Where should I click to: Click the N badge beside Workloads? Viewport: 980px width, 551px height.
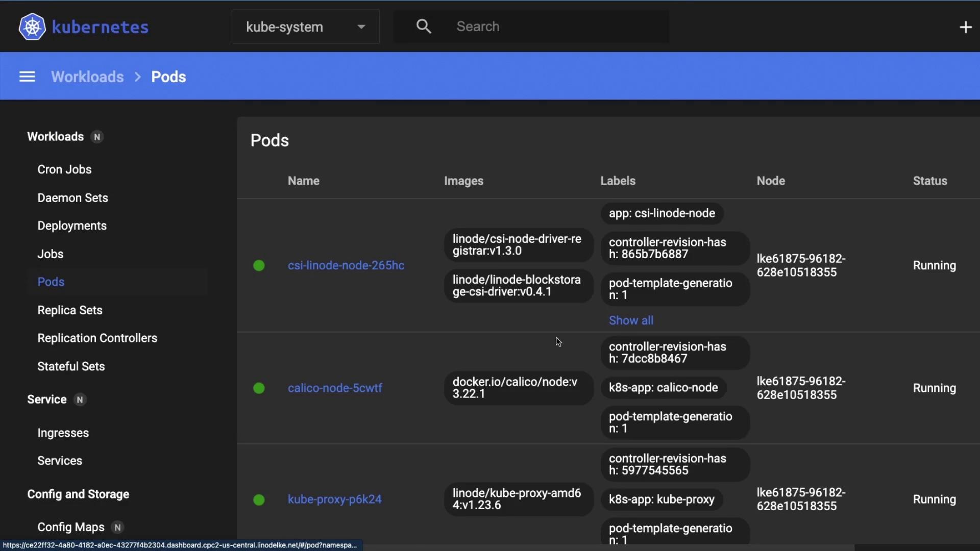coord(97,137)
